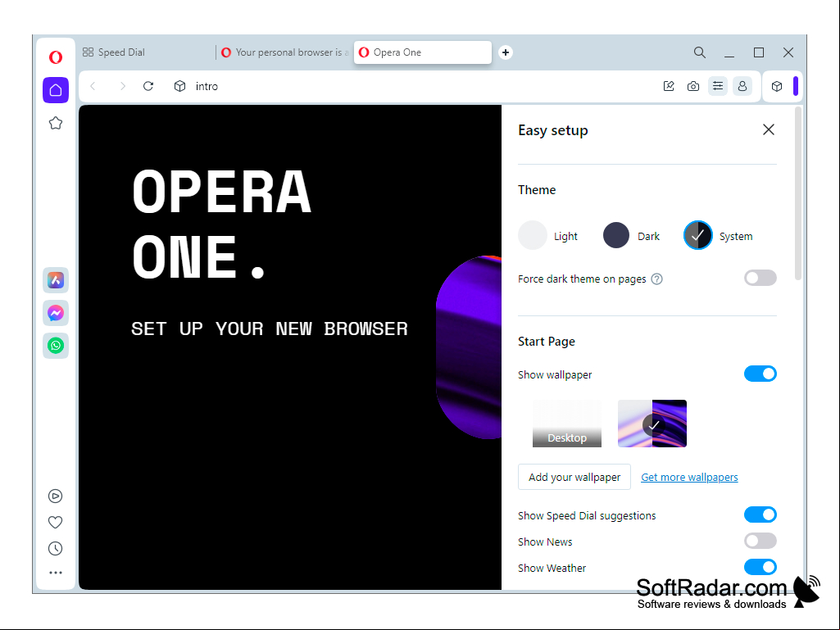Enable Force dark theme on pages

[761, 278]
